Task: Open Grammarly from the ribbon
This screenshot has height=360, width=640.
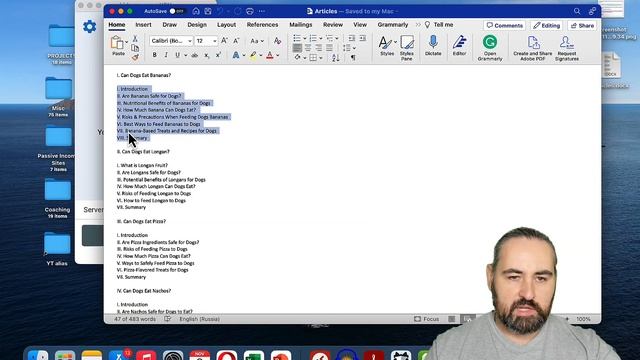Action: [490, 48]
